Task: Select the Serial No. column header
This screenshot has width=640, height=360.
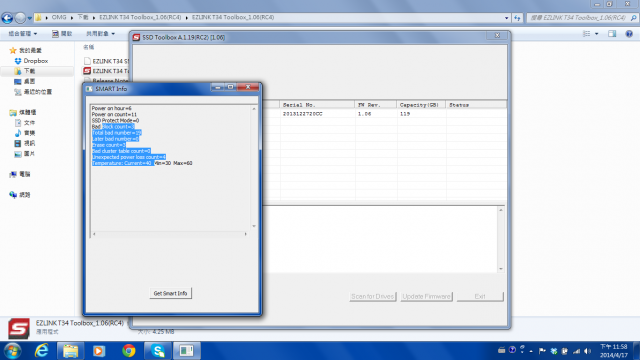Action: click(x=317, y=105)
